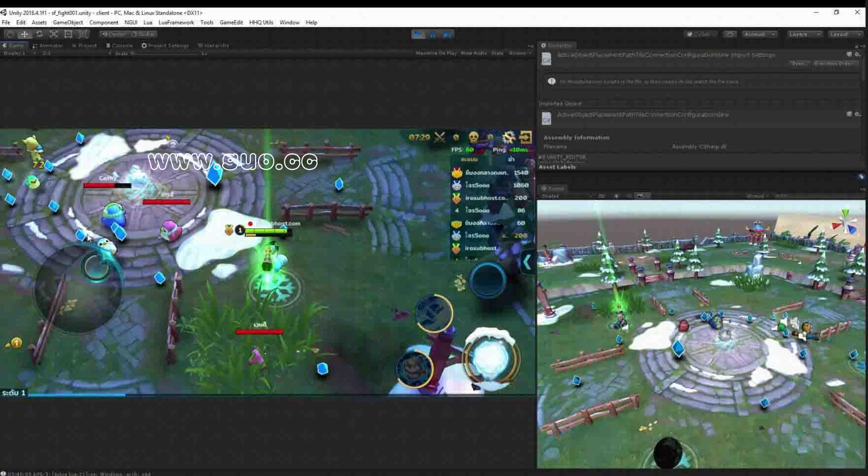Pause playback using the Pause button

433,34
